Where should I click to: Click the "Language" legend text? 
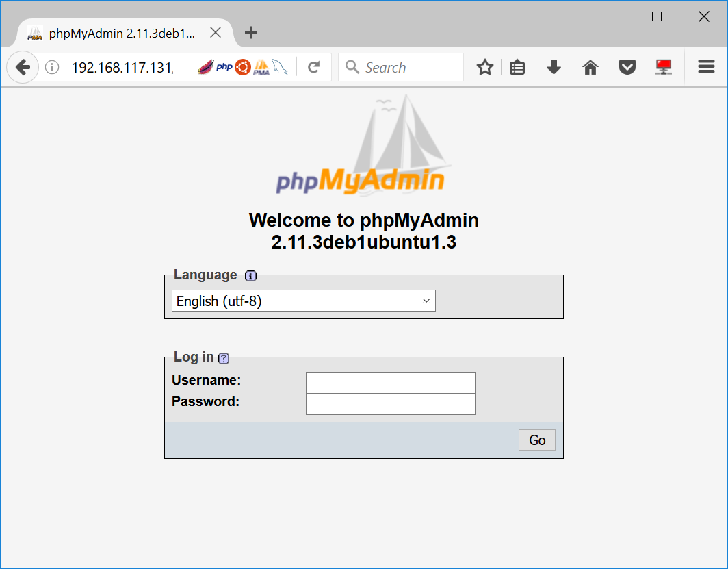[x=205, y=275]
